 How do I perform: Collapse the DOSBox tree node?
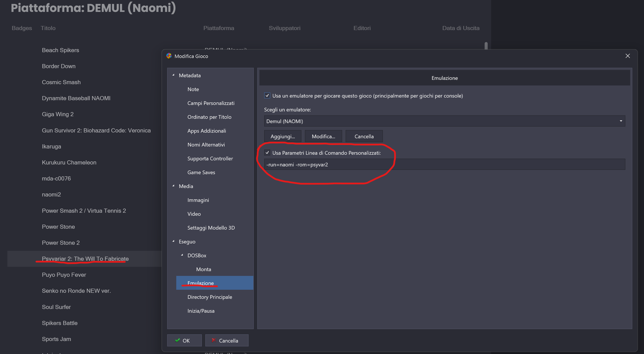point(182,255)
